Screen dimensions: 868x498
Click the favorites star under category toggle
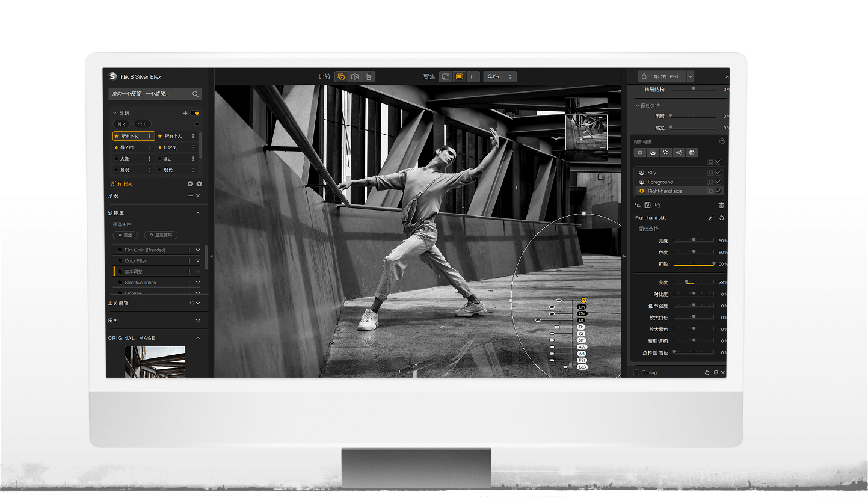(197, 124)
